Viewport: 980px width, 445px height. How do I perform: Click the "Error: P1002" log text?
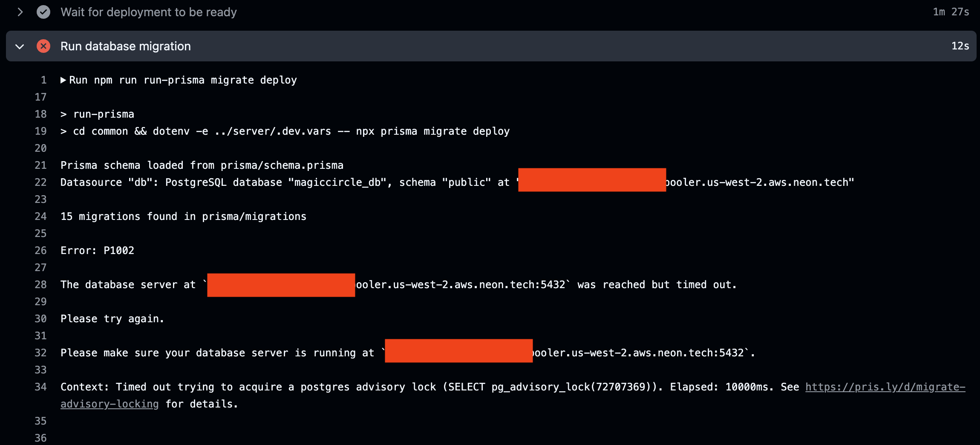97,251
